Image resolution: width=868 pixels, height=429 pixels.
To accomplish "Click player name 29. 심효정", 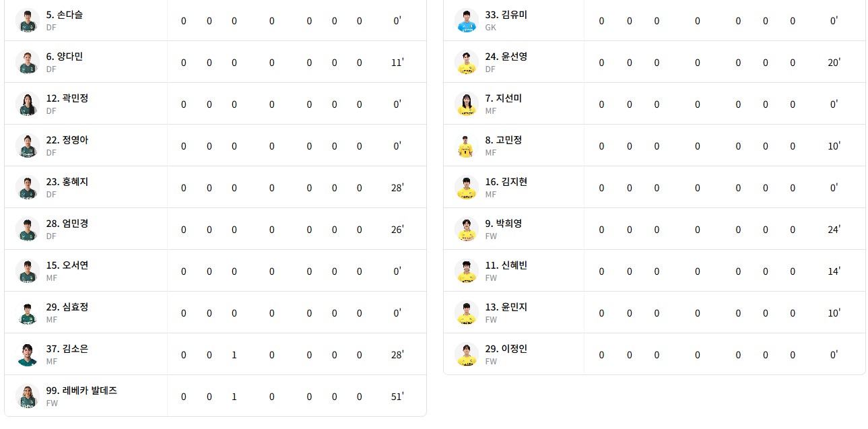I will (x=67, y=307).
